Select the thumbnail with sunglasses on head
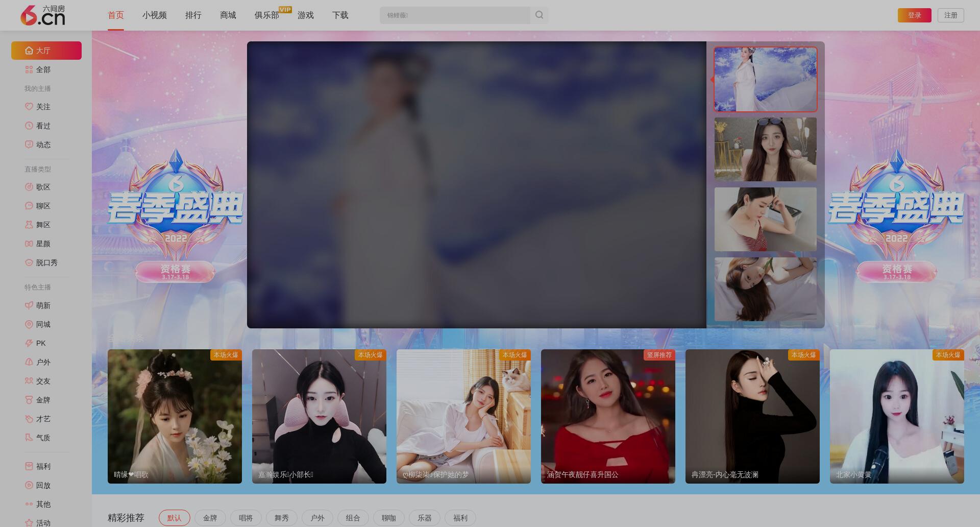This screenshot has width=980, height=527. [766, 149]
